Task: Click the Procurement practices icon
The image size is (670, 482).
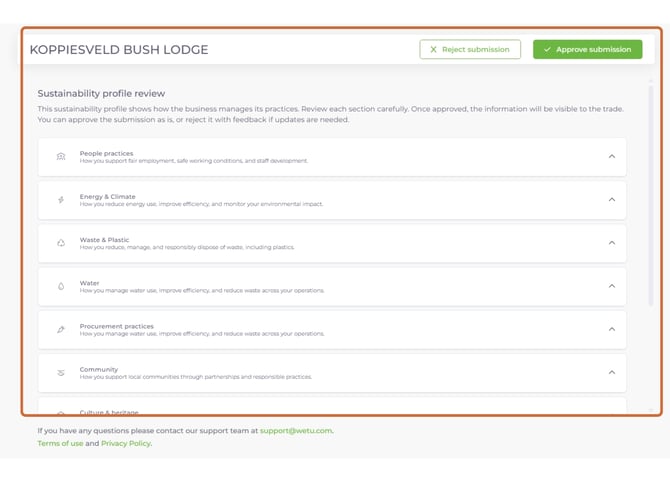Action: click(x=61, y=329)
